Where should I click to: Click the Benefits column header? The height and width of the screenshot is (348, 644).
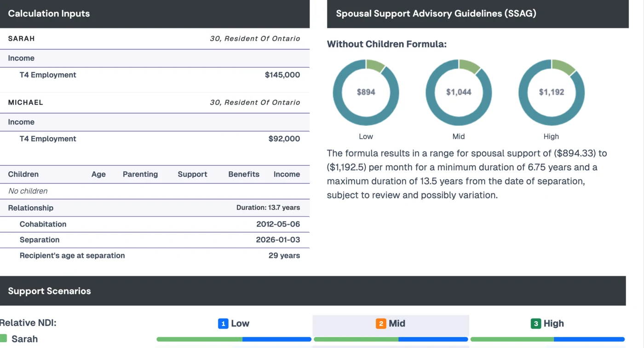(x=244, y=174)
